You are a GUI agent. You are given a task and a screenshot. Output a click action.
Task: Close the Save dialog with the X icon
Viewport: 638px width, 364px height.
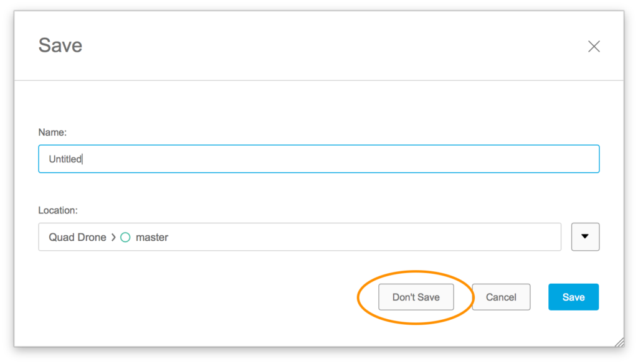click(x=594, y=47)
